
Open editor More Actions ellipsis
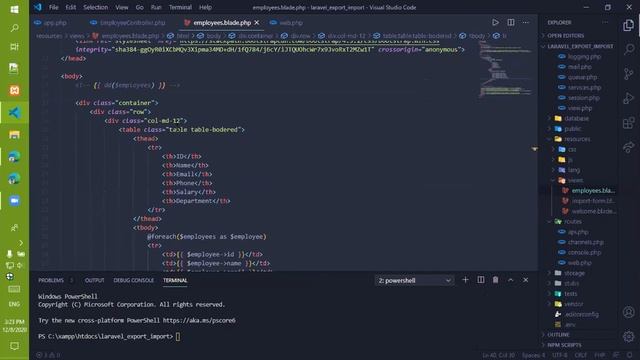click(526, 22)
